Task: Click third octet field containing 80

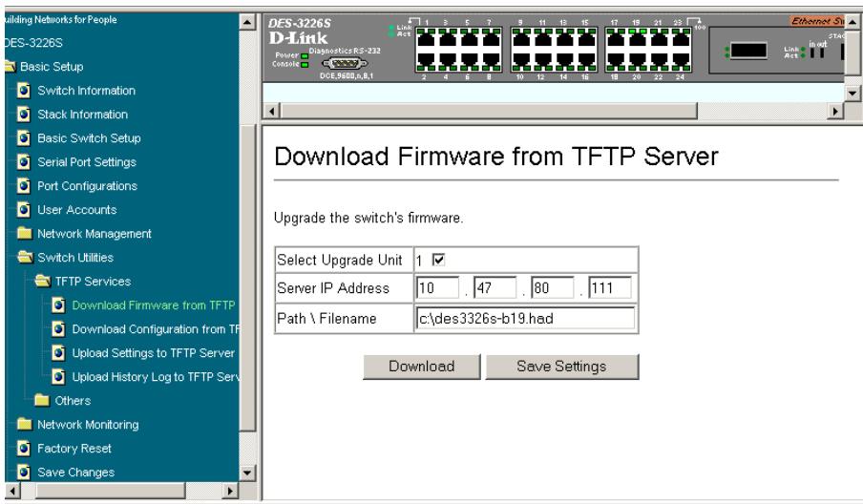Action: (x=553, y=287)
